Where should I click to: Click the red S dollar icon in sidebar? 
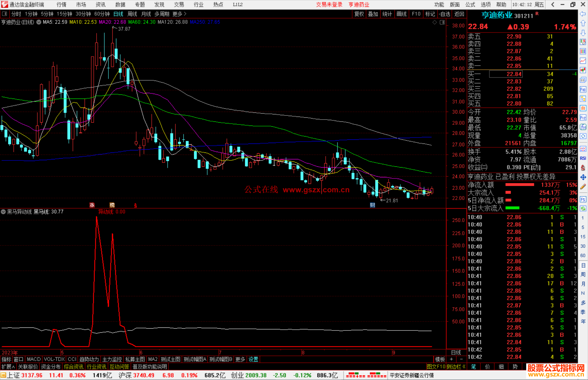pyautogui.click(x=583, y=168)
